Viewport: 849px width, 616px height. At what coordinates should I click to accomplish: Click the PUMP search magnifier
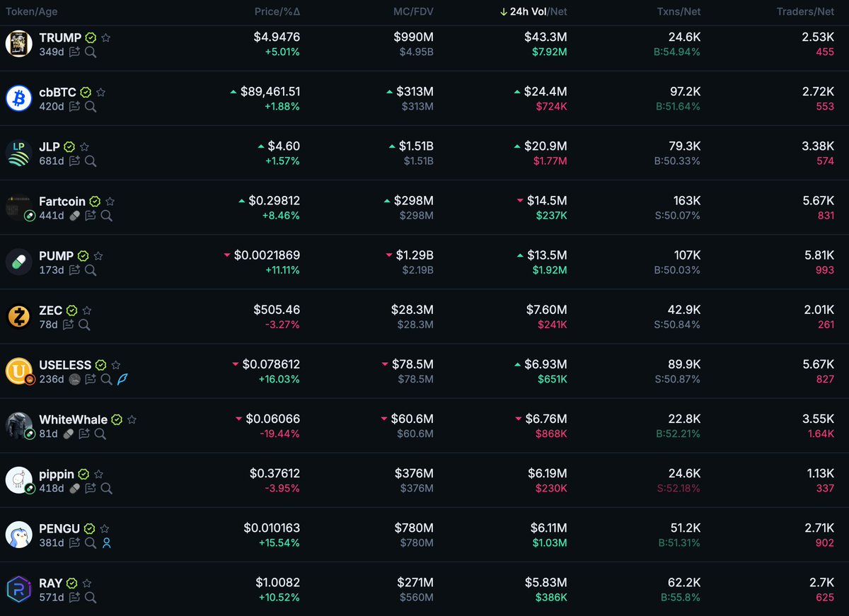tap(91, 270)
